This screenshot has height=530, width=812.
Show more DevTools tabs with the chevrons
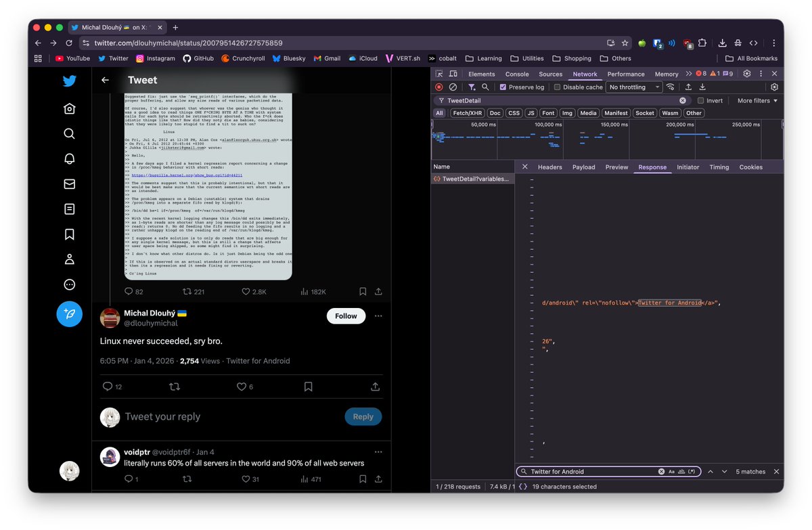[689, 74]
